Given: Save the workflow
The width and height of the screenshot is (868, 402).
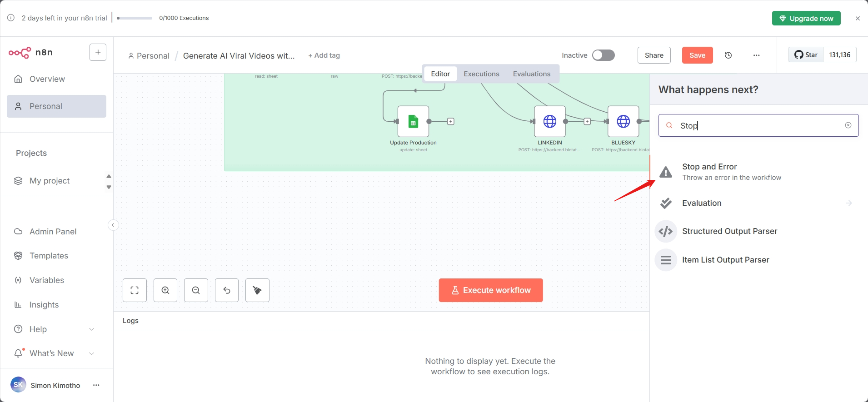Looking at the screenshot, I should [x=697, y=55].
